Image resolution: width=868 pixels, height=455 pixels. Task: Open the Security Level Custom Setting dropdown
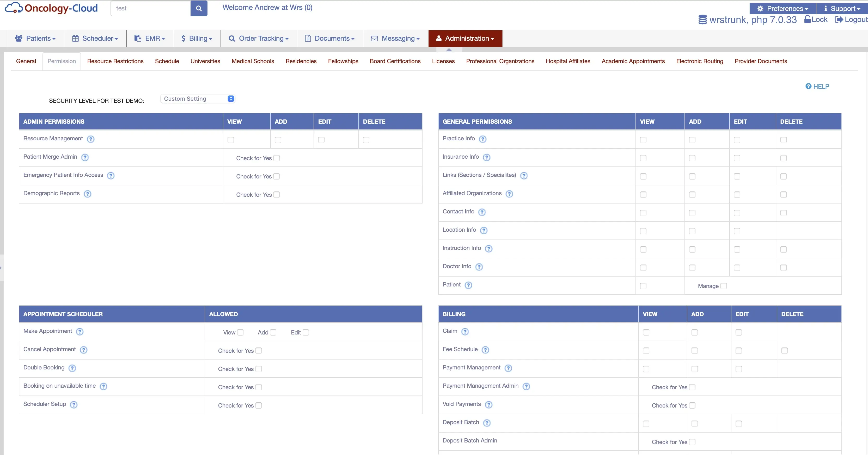(198, 99)
